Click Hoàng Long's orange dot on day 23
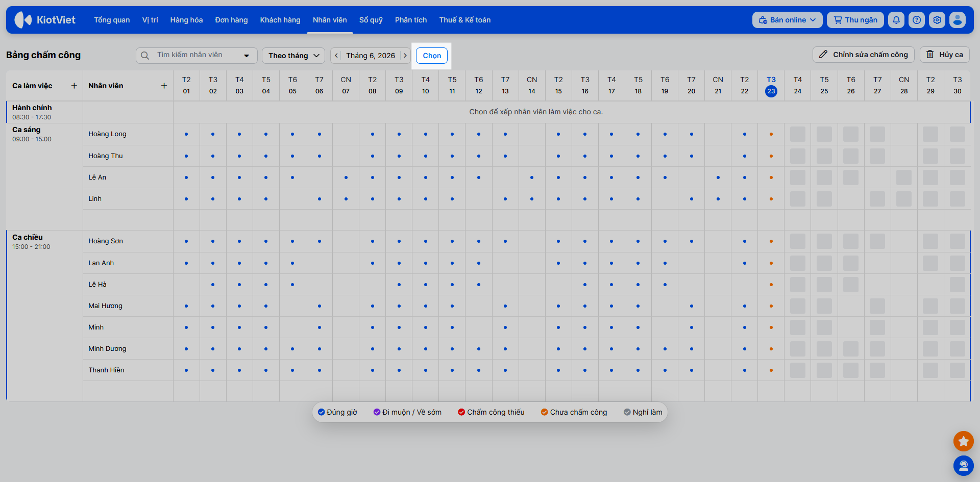 point(771,134)
